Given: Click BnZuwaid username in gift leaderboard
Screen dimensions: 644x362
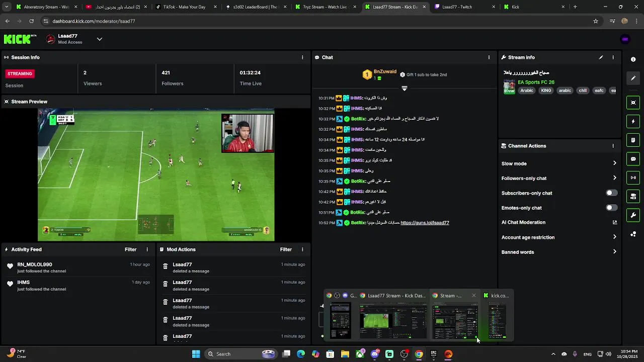Looking at the screenshot, I should click(385, 72).
